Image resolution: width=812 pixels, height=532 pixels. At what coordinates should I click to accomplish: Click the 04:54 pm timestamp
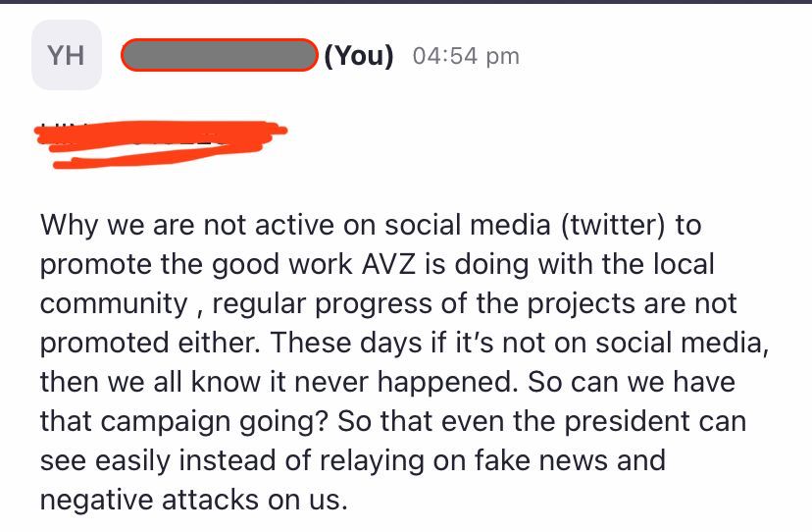point(466,56)
